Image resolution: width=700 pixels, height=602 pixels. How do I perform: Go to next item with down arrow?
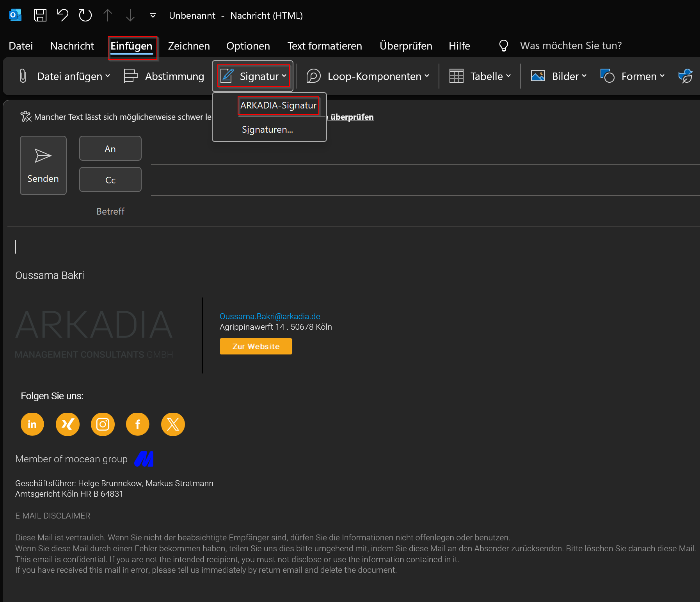coord(130,15)
